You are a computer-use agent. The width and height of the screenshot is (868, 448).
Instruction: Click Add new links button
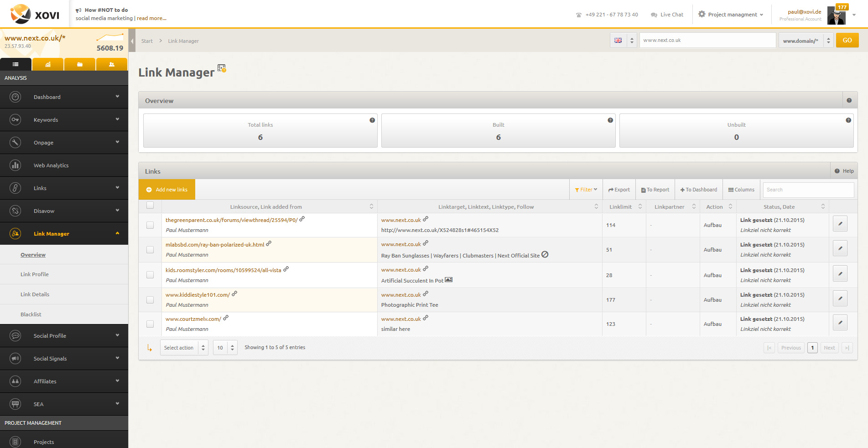[167, 190]
